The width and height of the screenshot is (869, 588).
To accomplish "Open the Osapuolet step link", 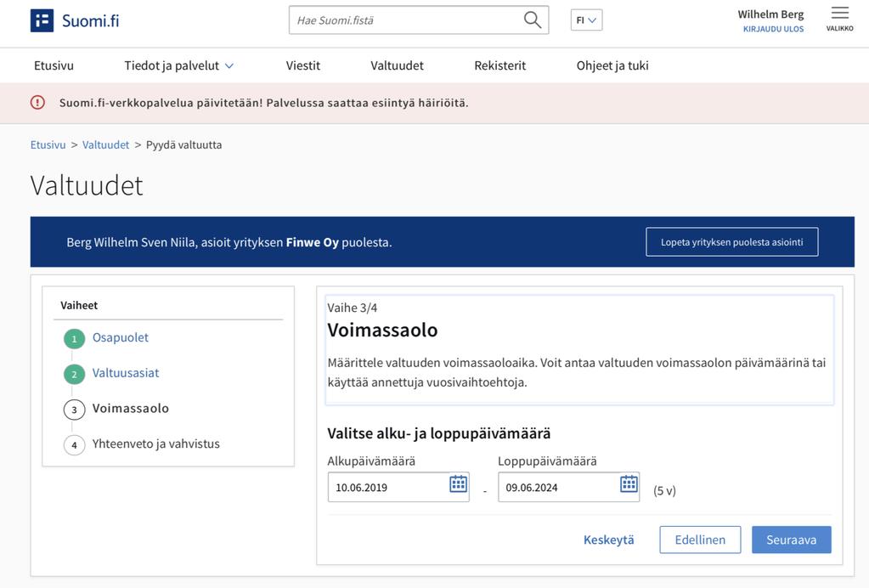I will tap(121, 337).
